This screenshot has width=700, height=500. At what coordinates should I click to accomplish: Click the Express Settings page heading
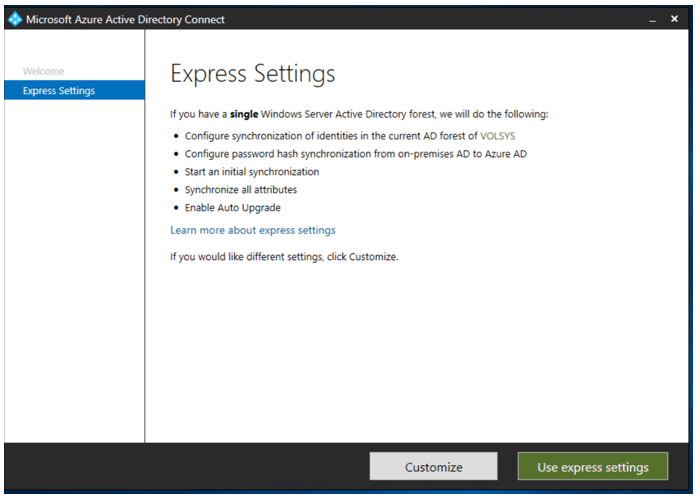pos(252,74)
